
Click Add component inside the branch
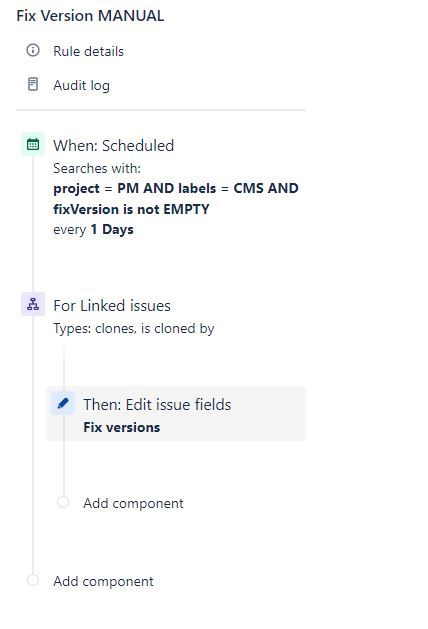pyautogui.click(x=133, y=503)
